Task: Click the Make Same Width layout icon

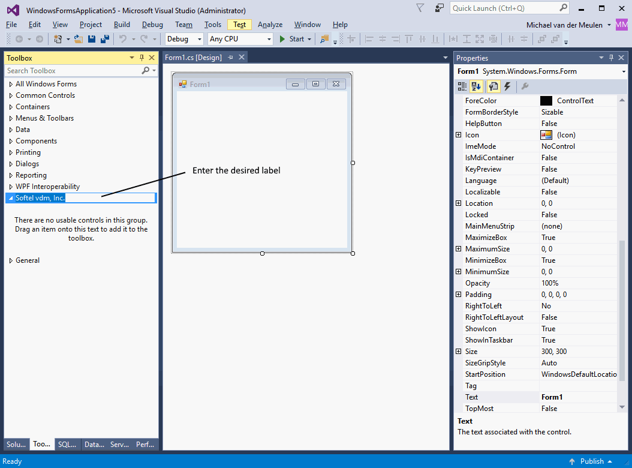Action: click(x=453, y=39)
